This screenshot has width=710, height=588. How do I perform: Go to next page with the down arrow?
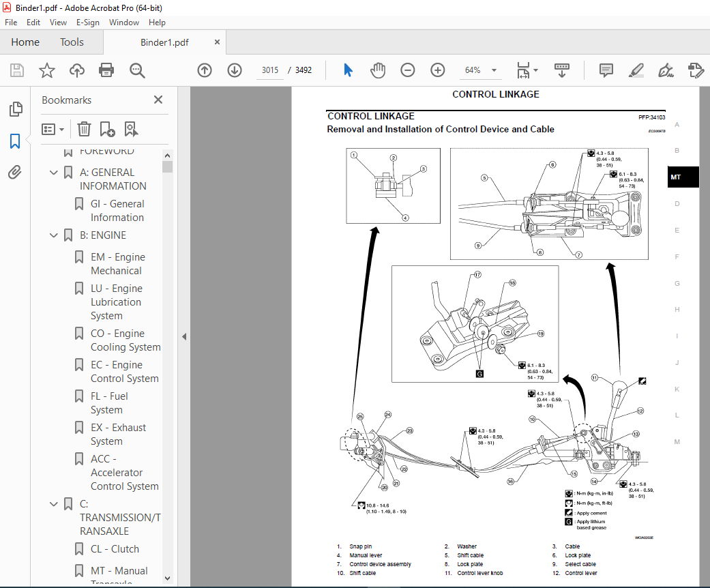pyautogui.click(x=235, y=70)
